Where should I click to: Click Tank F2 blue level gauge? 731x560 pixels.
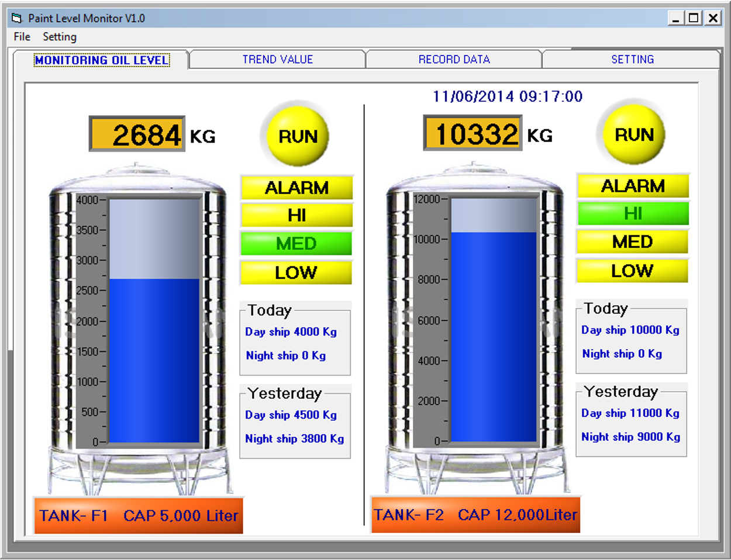(494, 336)
